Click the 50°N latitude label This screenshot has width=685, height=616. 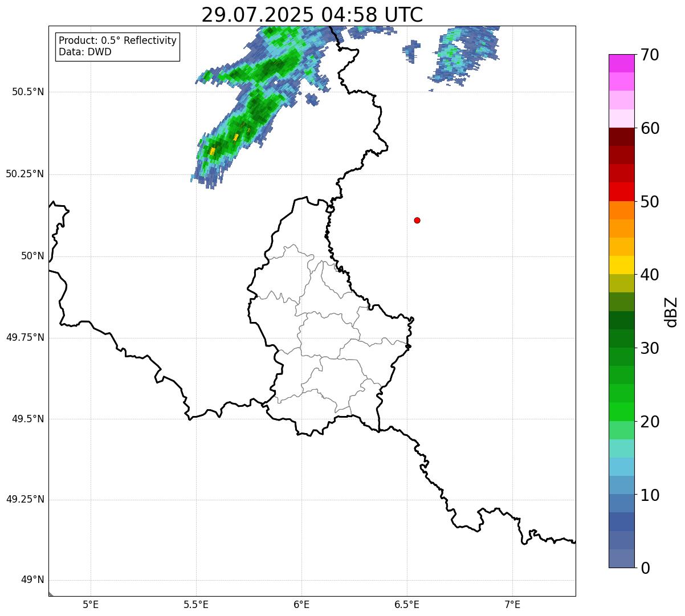(x=32, y=256)
